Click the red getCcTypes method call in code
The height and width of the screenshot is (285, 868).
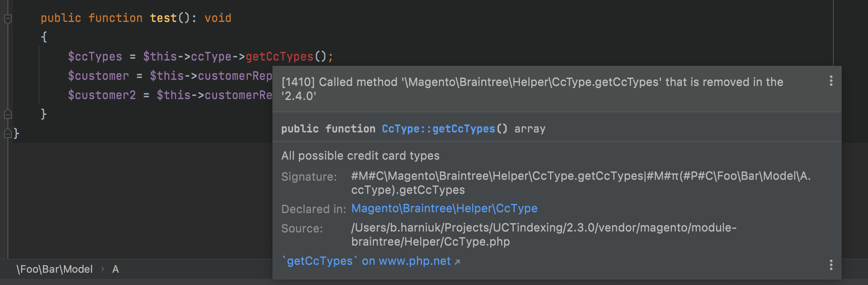279,57
